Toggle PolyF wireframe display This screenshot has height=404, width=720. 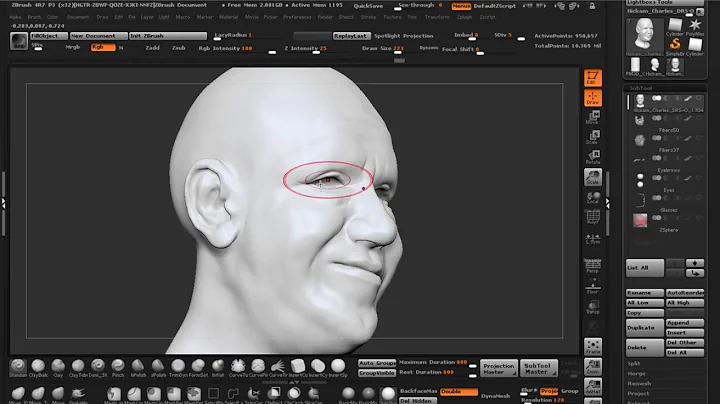click(x=593, y=218)
